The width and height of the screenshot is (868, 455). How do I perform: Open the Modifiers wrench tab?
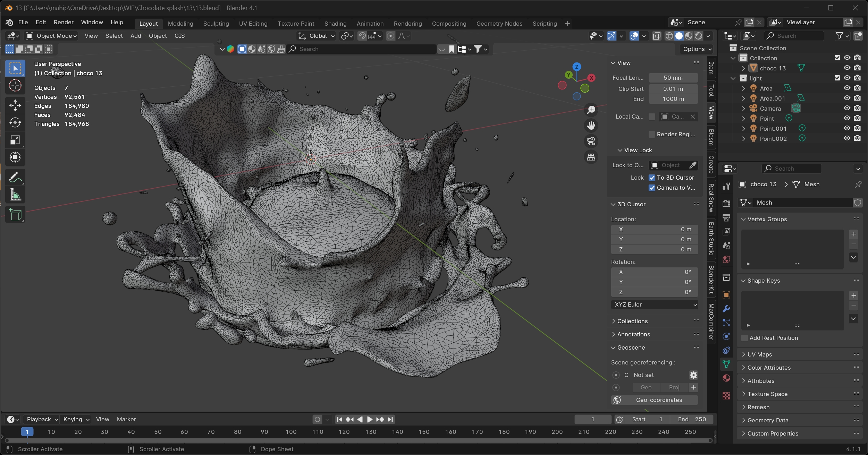pyautogui.click(x=726, y=309)
